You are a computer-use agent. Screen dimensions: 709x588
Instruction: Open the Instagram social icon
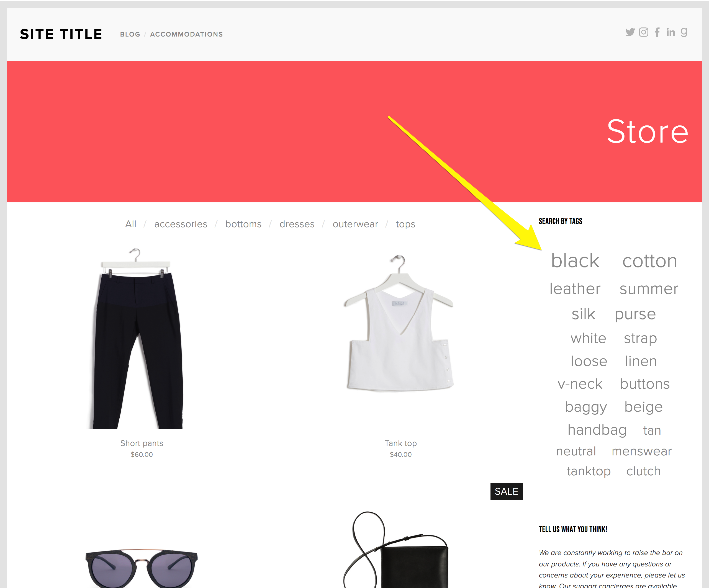[644, 32]
